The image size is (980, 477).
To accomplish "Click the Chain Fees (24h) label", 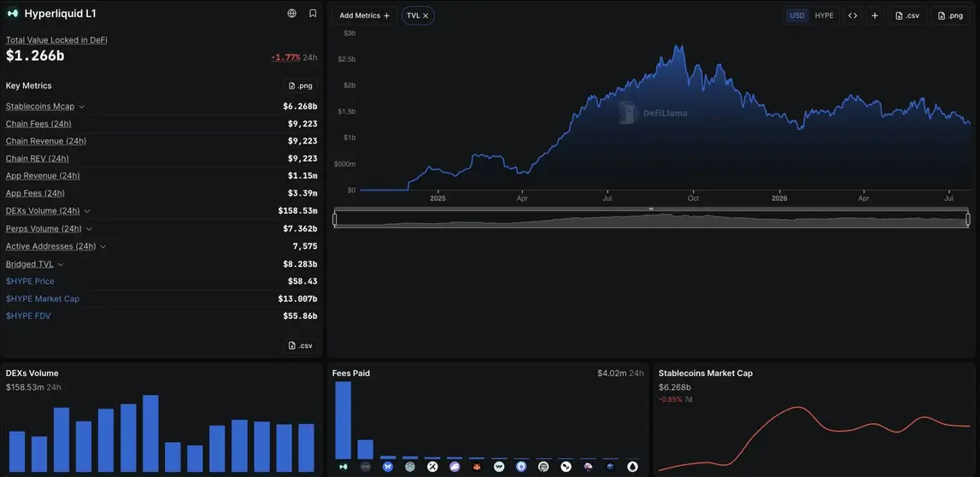I will [x=38, y=124].
